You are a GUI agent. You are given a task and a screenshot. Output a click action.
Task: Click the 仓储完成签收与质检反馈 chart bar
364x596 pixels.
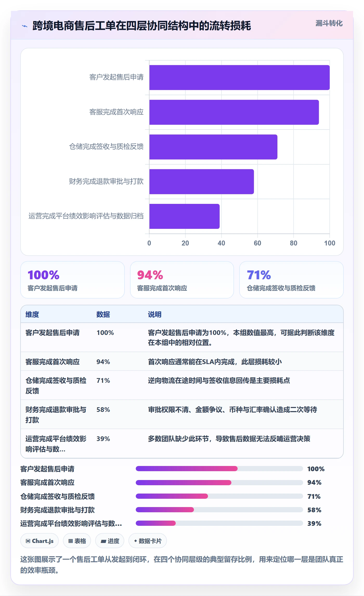click(x=213, y=147)
